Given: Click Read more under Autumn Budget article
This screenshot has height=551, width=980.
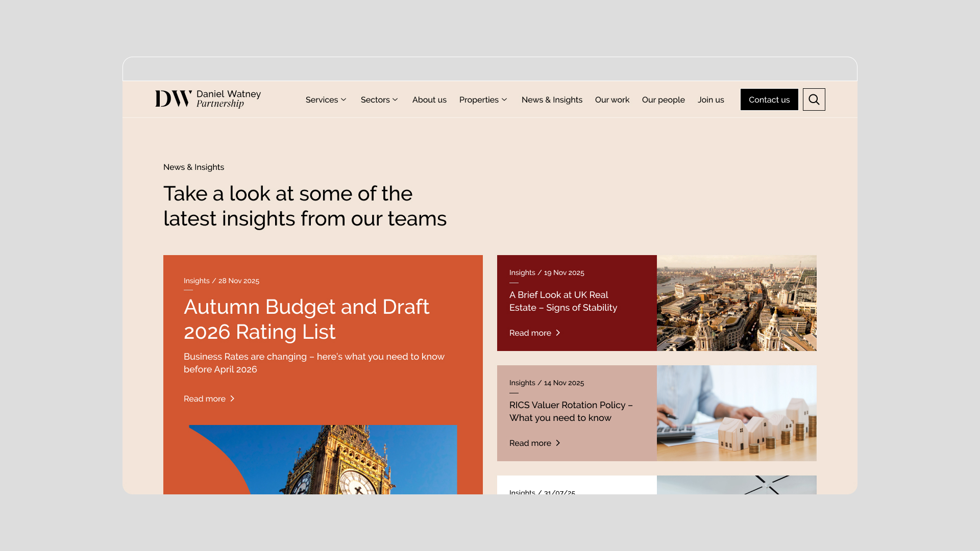Looking at the screenshot, I should 209,398.
